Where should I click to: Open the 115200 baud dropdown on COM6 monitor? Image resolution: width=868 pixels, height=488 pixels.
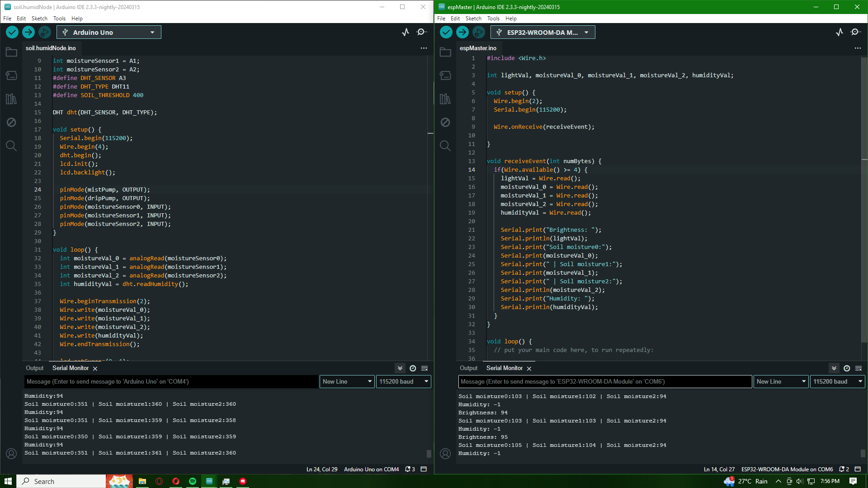(837, 381)
